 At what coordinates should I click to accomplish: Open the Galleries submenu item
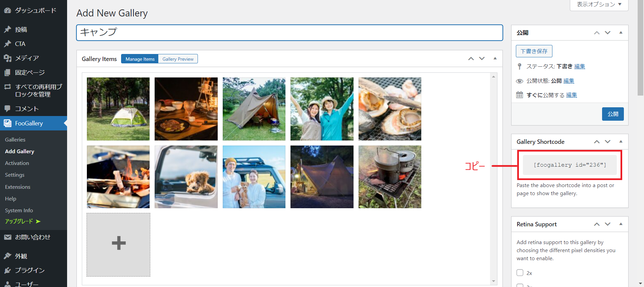pos(15,139)
